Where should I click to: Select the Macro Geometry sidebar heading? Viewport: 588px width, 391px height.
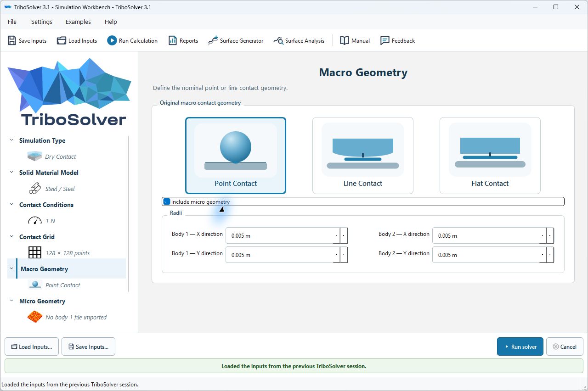click(44, 269)
